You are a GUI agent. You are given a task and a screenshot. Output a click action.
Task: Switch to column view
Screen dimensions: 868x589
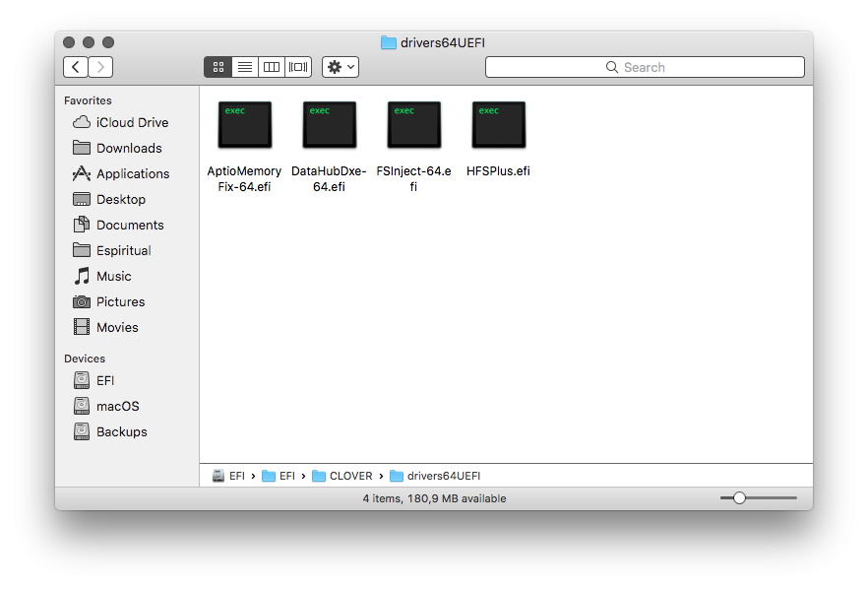coord(272,67)
